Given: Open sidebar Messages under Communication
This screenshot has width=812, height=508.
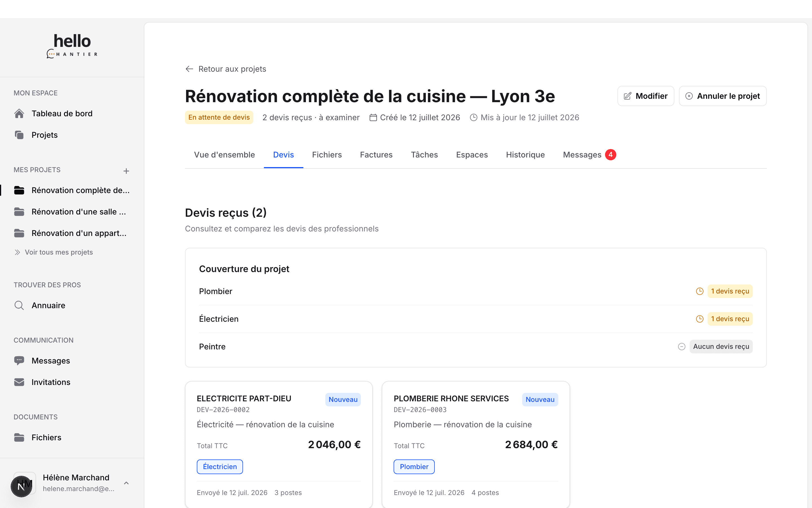Looking at the screenshot, I should (72, 361).
